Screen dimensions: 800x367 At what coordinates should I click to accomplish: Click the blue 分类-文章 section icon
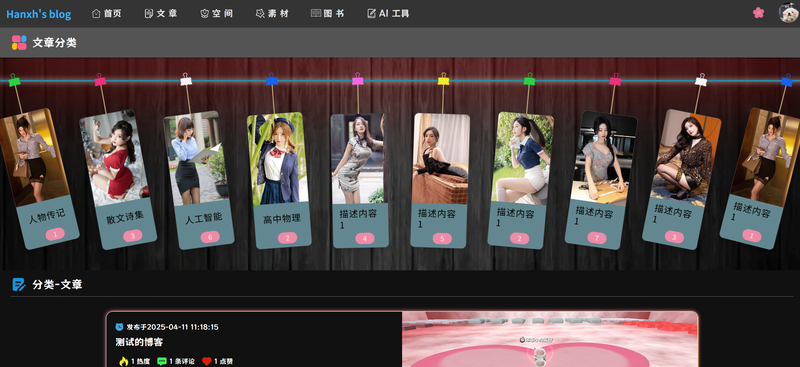point(19,284)
